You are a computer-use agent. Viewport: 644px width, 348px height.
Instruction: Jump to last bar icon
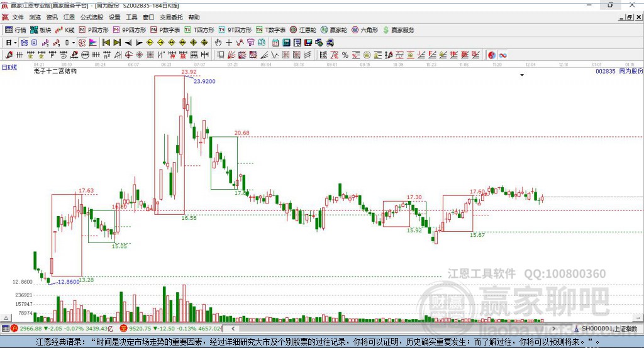(x=117, y=43)
